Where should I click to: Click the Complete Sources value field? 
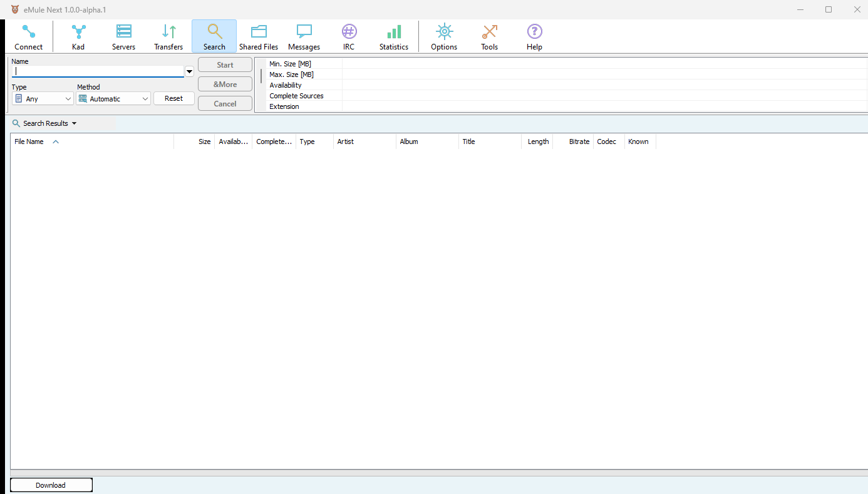point(604,96)
